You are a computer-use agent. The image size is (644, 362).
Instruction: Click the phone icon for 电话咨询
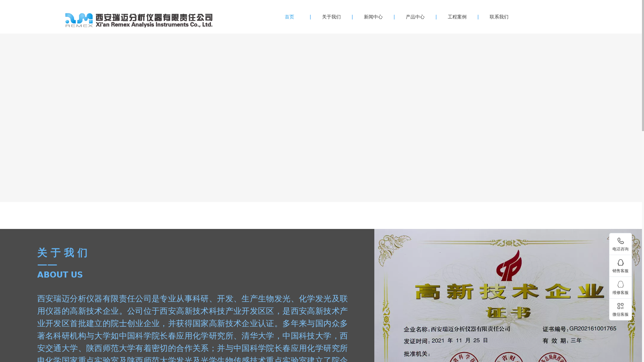621,241
